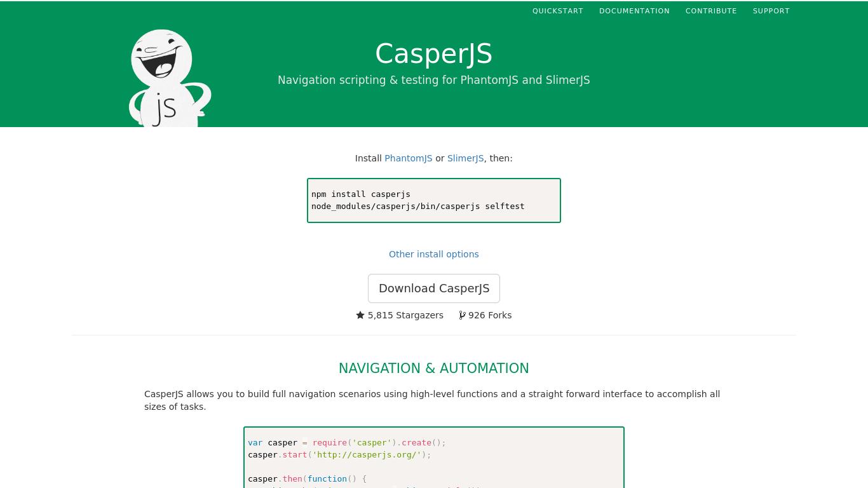This screenshot has width=868, height=488.
Task: Click Other install options
Action: [434, 254]
